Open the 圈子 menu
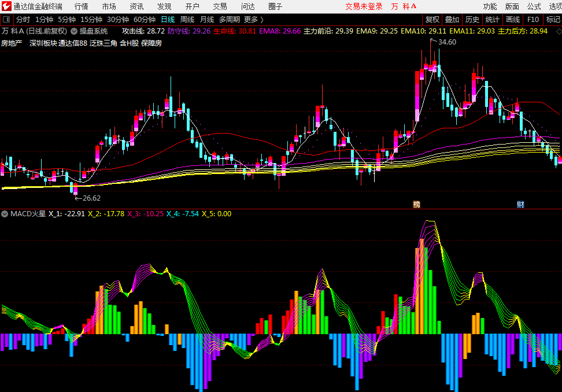This screenshot has width=562, height=392. tap(275, 6)
